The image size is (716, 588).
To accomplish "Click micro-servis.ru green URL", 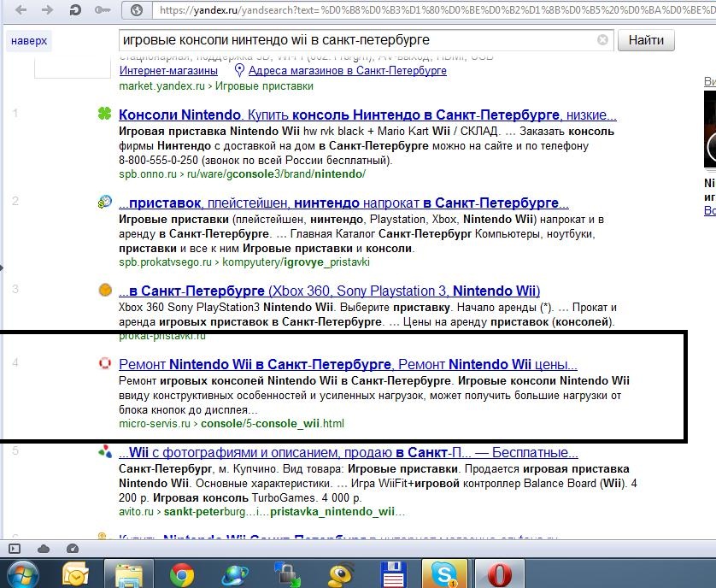I will coord(155,424).
